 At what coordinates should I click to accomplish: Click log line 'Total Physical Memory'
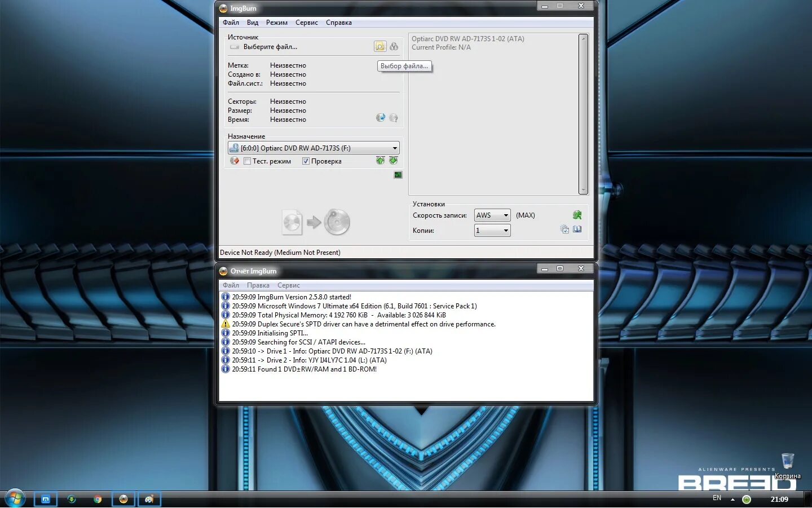(x=339, y=315)
